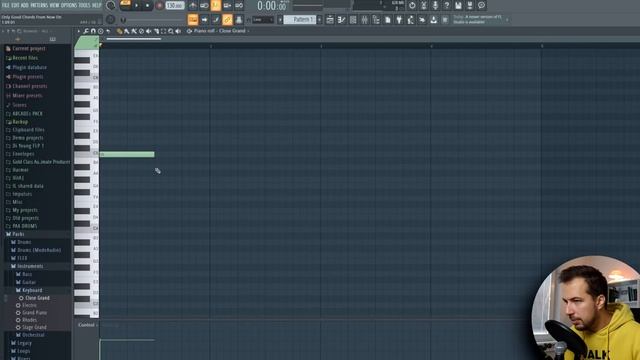This screenshot has height=360, width=640.
Task: Select the piano roll playback speaker tool
Action: point(178,31)
